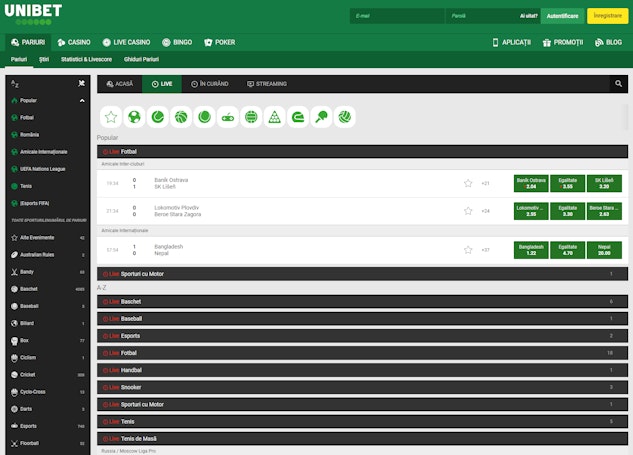
Task: Open Cricket in the sidebar
Action: 48,375
